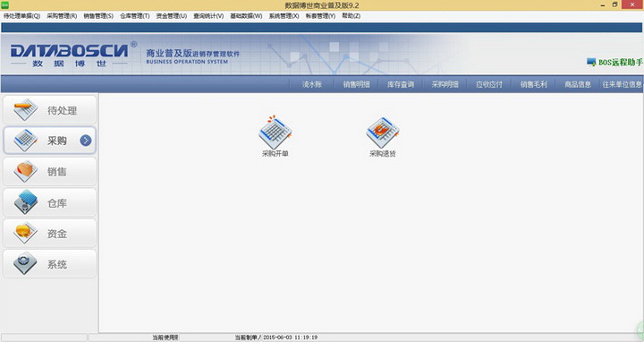Click the 采购明细 toolbar shortcut
This screenshot has height=342, width=644.
(445, 84)
